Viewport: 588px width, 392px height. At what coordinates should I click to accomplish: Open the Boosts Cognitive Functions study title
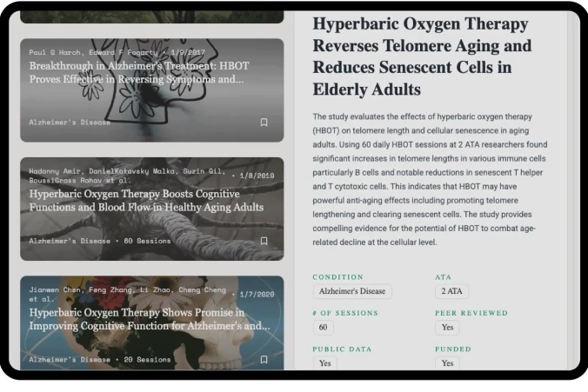click(146, 201)
